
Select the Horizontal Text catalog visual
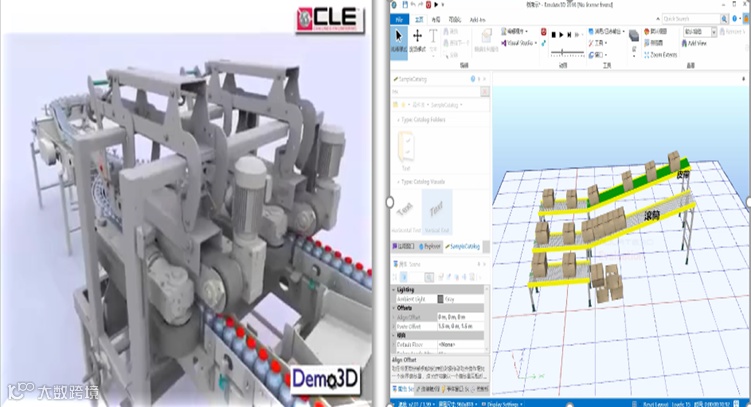pyautogui.click(x=406, y=212)
